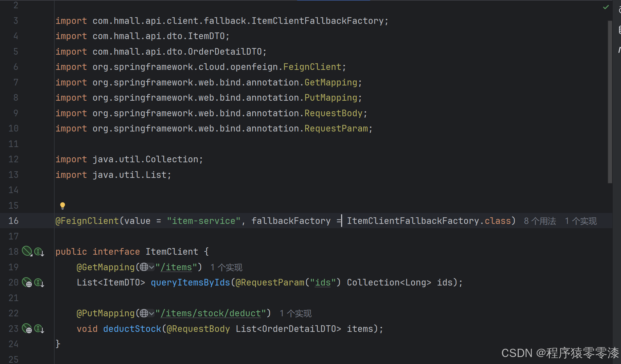
Task: Click List<OrderDetailDTO> parameter type on line 23
Action: point(288,329)
